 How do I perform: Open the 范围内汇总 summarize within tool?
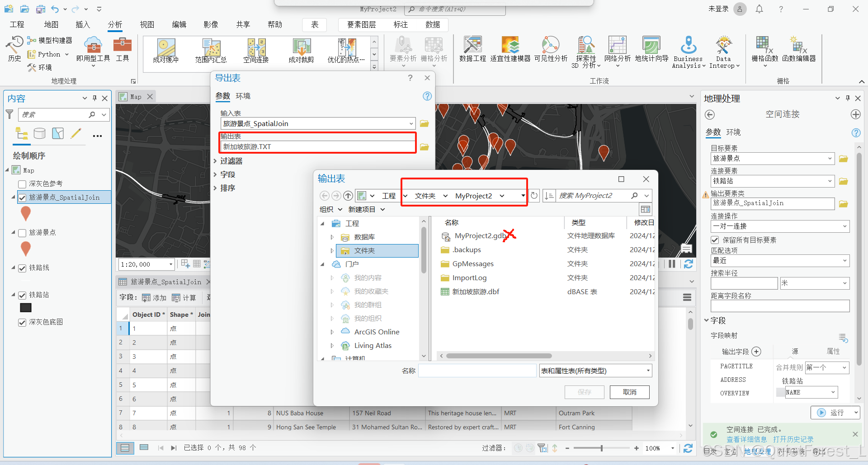pos(211,51)
